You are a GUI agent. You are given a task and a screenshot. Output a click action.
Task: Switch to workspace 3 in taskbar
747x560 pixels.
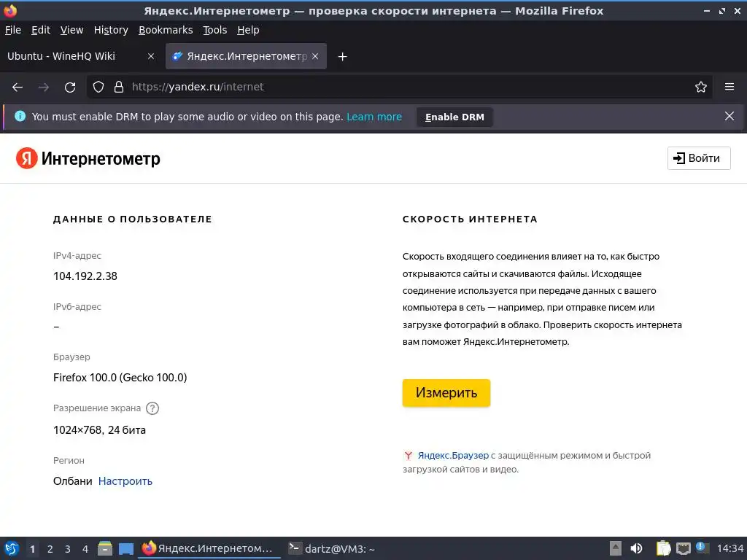click(x=68, y=549)
